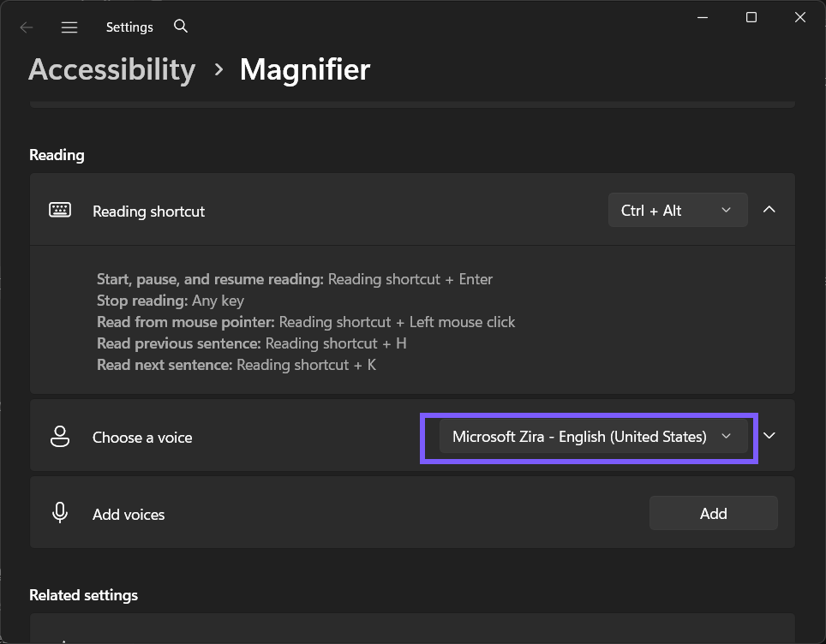Click the Settings window title text
This screenshot has width=826, height=644.
click(129, 27)
